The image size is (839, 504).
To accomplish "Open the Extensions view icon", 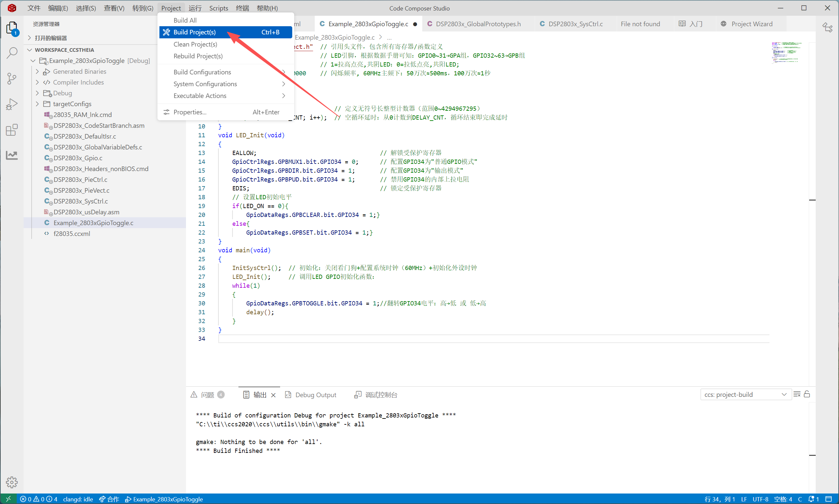I will click(11, 130).
